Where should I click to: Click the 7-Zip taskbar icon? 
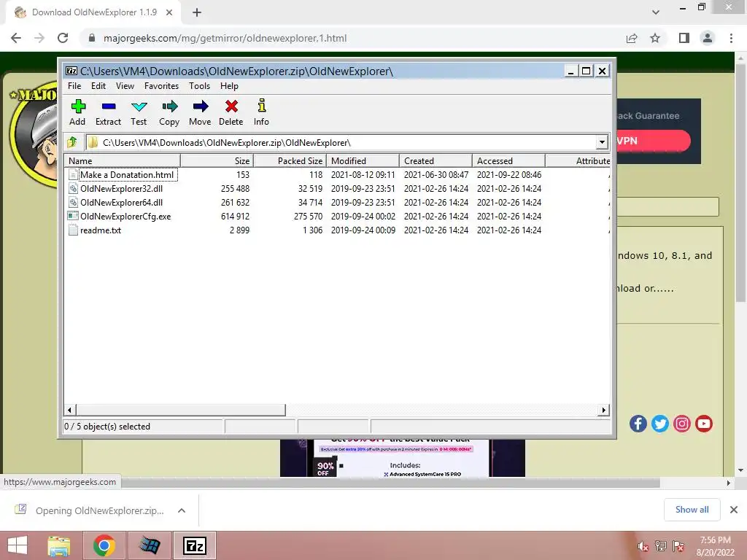pyautogui.click(x=194, y=545)
